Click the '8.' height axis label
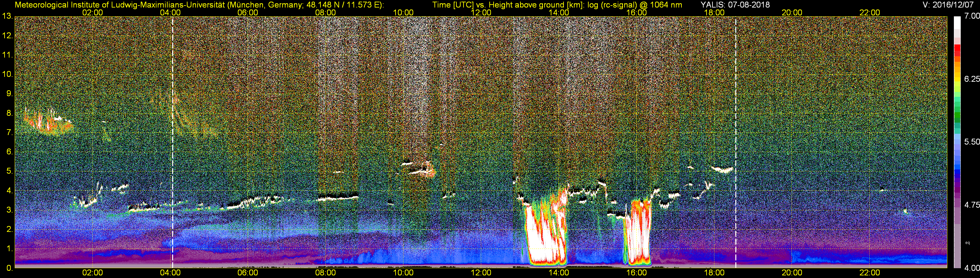Image resolution: width=980 pixels, height=278 pixels. click(9, 113)
